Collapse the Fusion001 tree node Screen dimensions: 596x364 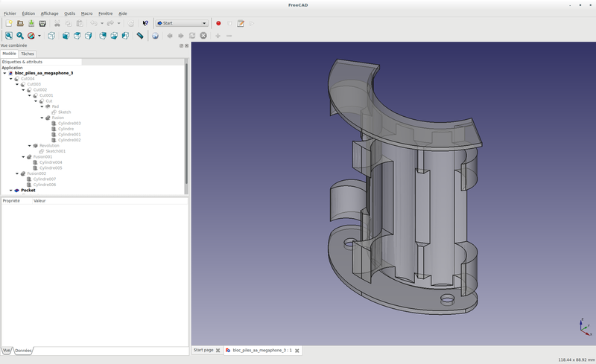[23, 156]
